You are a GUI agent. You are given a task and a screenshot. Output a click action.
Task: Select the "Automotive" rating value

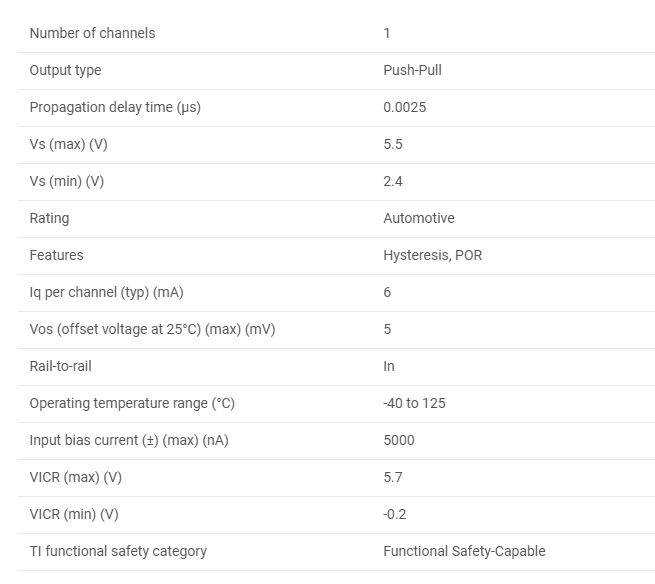click(418, 218)
